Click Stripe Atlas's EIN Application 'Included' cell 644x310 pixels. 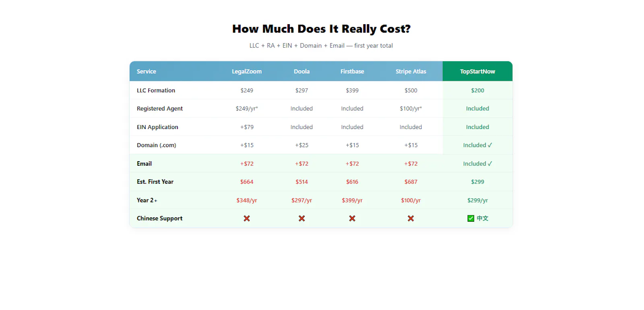coord(411,127)
